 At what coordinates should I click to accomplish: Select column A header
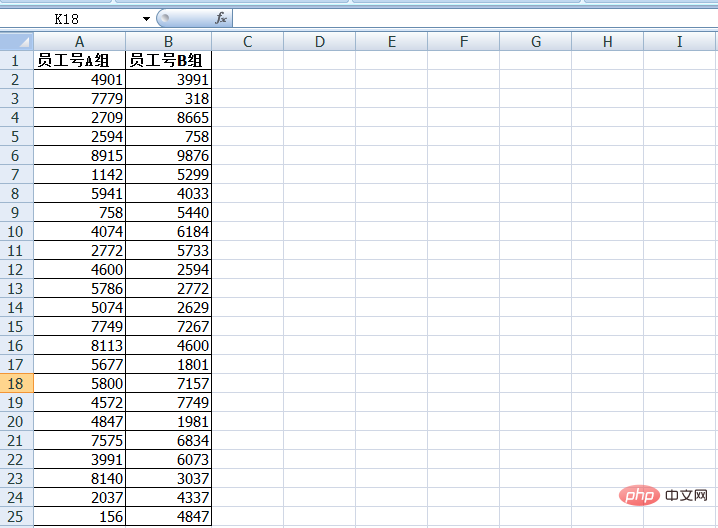point(80,42)
